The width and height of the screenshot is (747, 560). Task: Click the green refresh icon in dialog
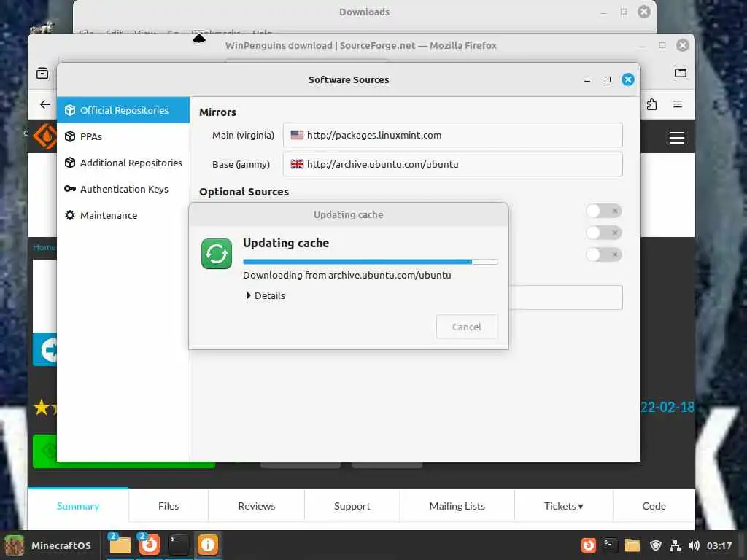point(217,254)
